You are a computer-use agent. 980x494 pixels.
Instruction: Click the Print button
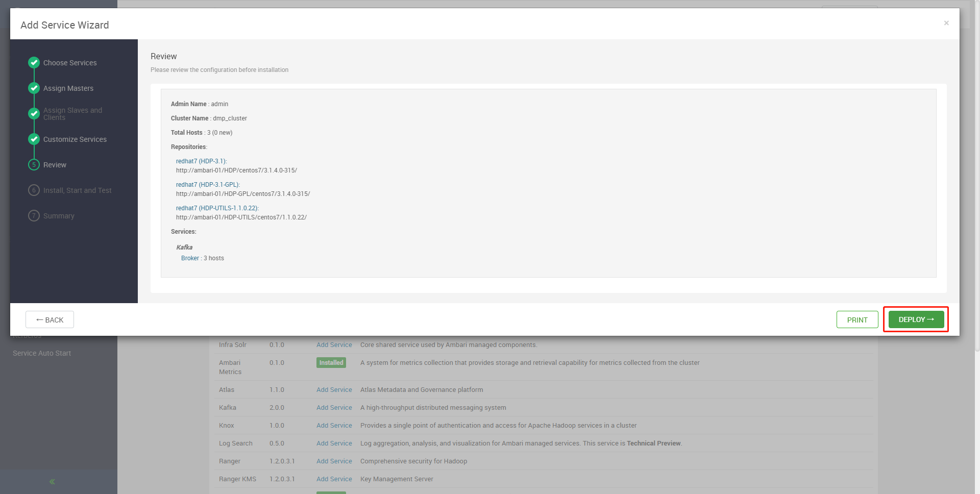(x=857, y=319)
